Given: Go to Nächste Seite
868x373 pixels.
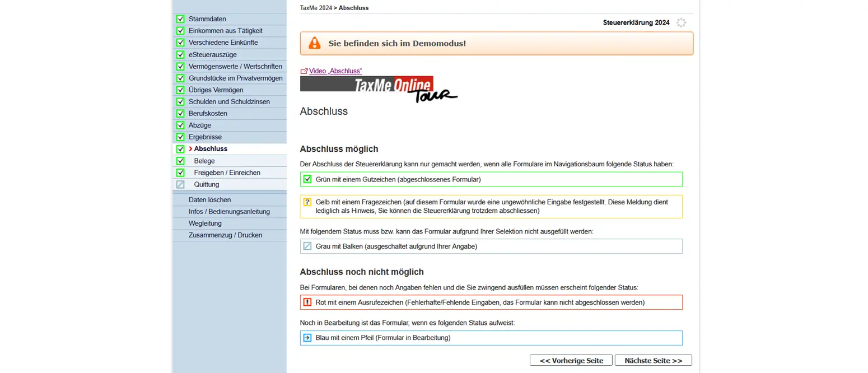Looking at the screenshot, I should click(x=653, y=361).
